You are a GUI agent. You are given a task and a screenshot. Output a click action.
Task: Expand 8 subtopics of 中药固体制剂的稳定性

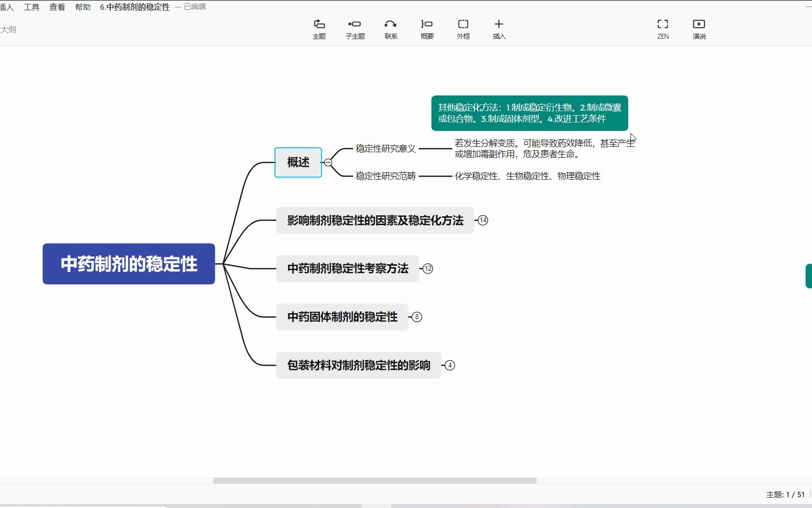click(417, 317)
